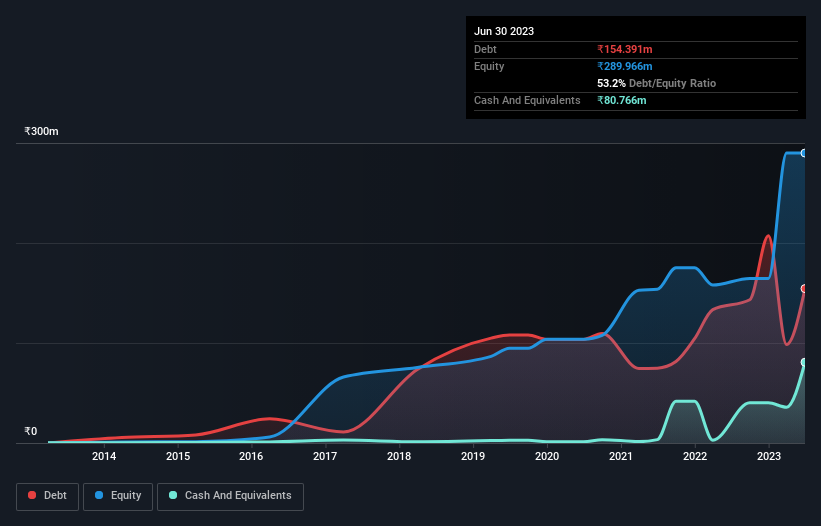
Task: Click the red Debt legend dot
Action: coord(32,495)
